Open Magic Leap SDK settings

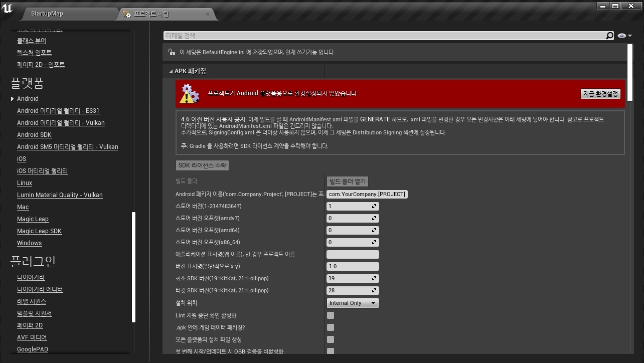(x=39, y=231)
